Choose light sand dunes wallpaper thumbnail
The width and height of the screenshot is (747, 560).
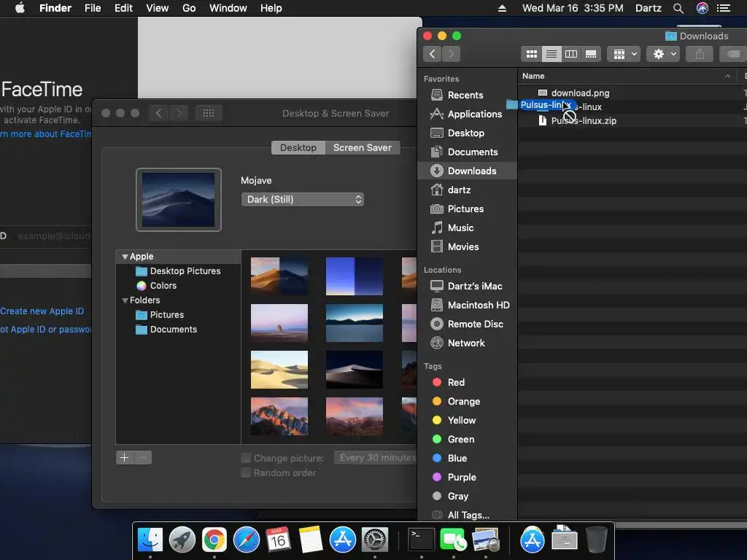(279, 370)
